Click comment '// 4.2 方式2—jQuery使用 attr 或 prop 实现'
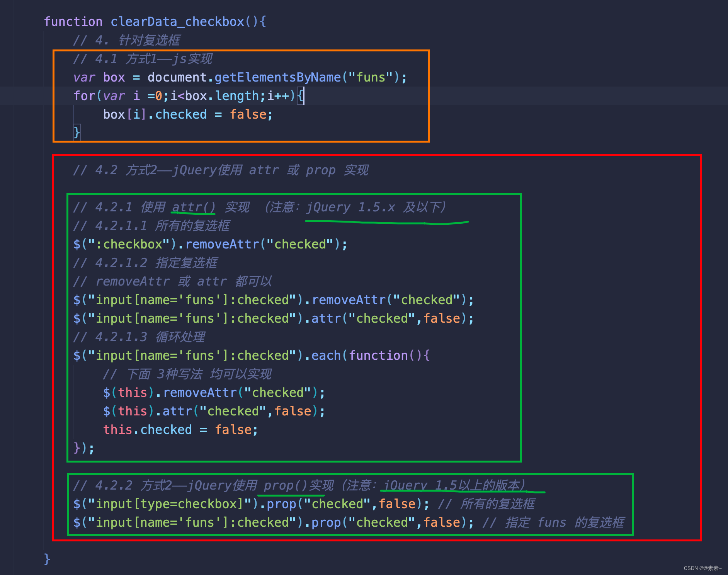This screenshot has width=728, height=575. click(x=221, y=170)
